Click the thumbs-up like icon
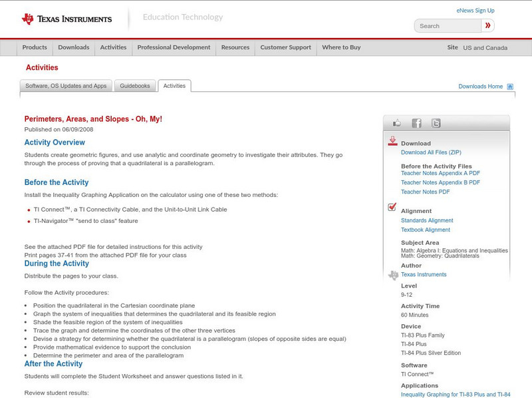 (x=397, y=123)
